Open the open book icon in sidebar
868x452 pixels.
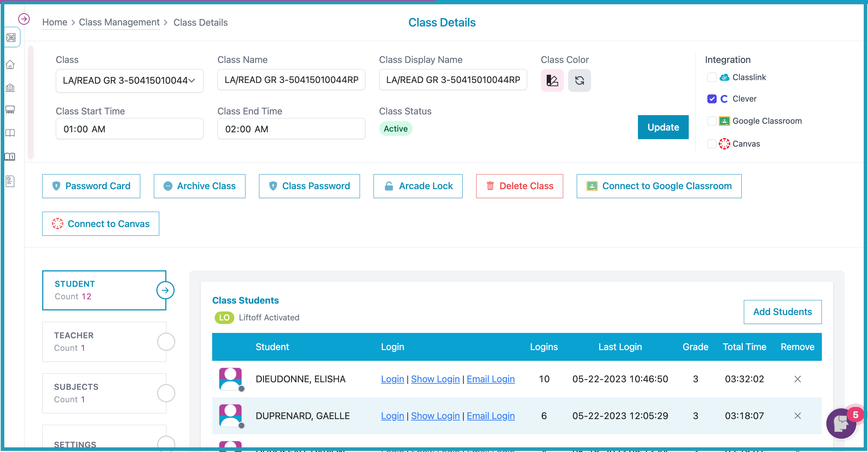pos(10,133)
